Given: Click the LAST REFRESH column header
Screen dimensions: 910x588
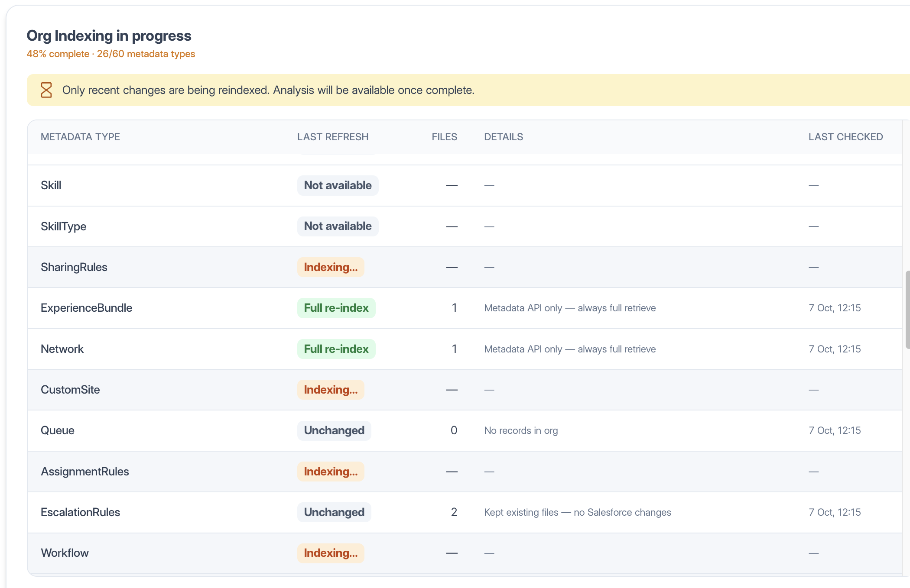Looking at the screenshot, I should point(333,137).
